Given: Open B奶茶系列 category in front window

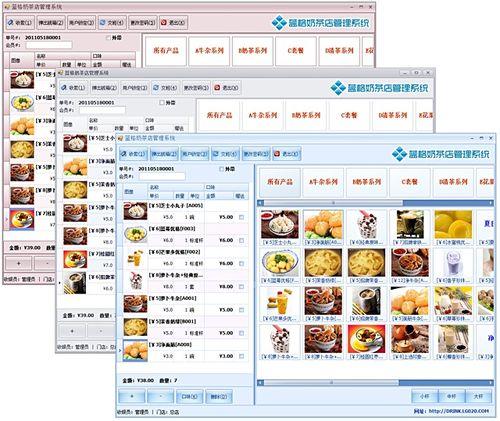Looking at the screenshot, I should pyautogui.click(x=367, y=182).
